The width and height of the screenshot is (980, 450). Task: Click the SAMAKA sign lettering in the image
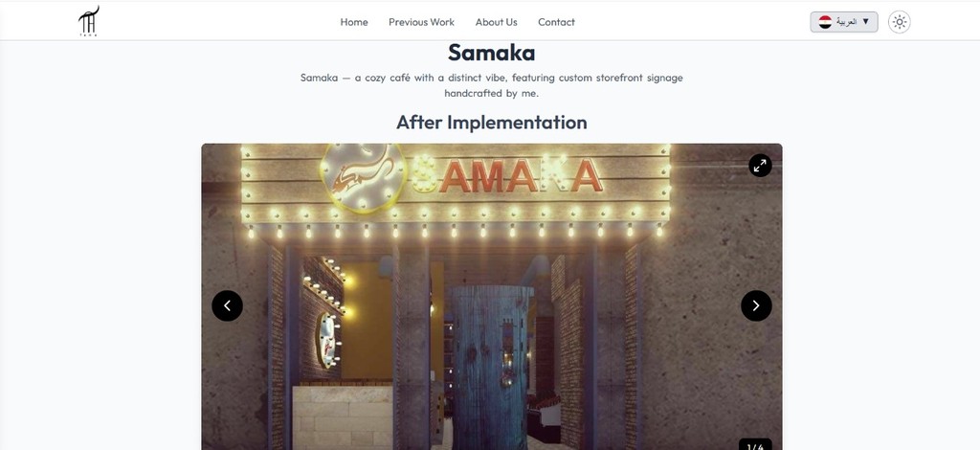pyautogui.click(x=507, y=175)
